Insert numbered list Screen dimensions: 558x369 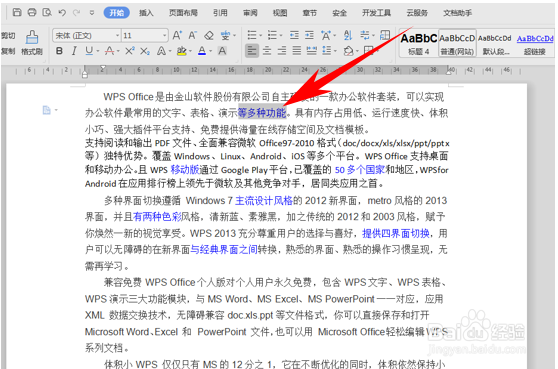pyautogui.click(x=273, y=35)
